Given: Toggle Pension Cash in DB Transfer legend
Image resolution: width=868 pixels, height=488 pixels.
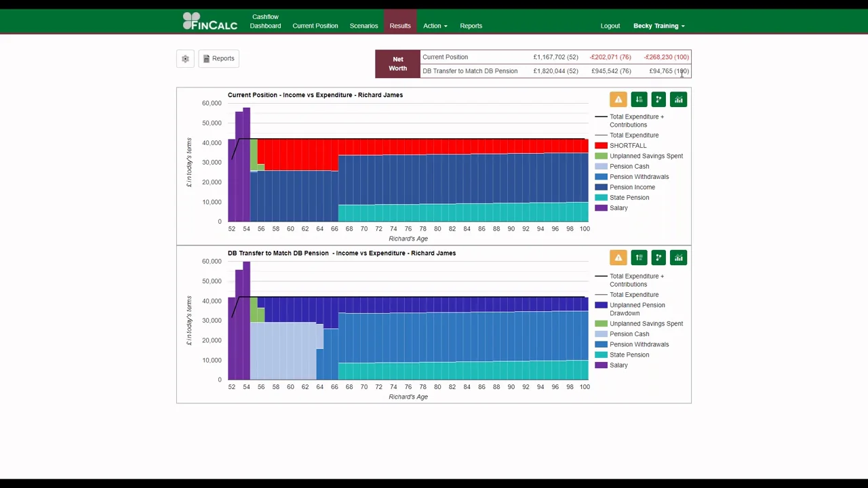Looking at the screenshot, I should click(629, 334).
